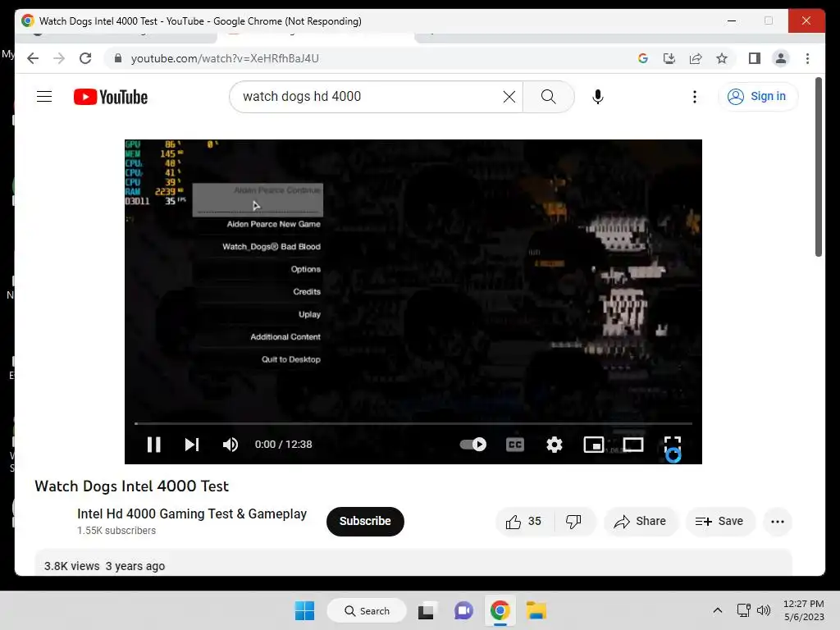Click the video title Watch Dogs Intel 4000 Test
The image size is (840, 630).
(132, 486)
